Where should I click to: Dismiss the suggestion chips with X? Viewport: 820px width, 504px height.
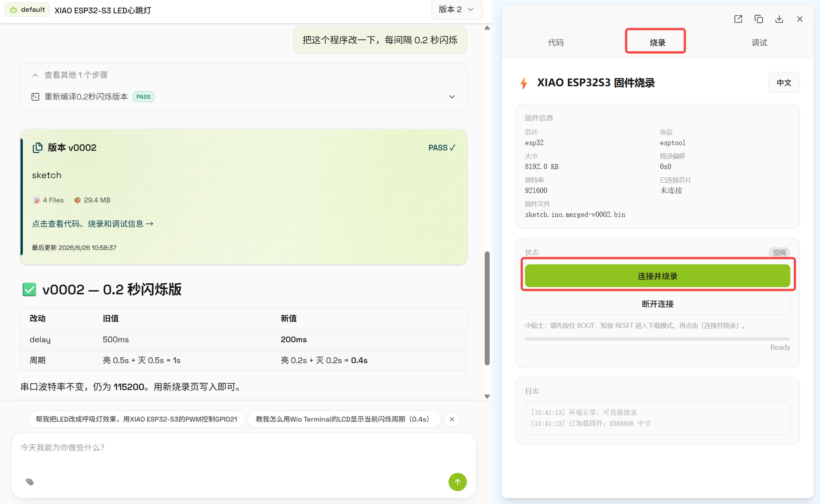coord(452,419)
